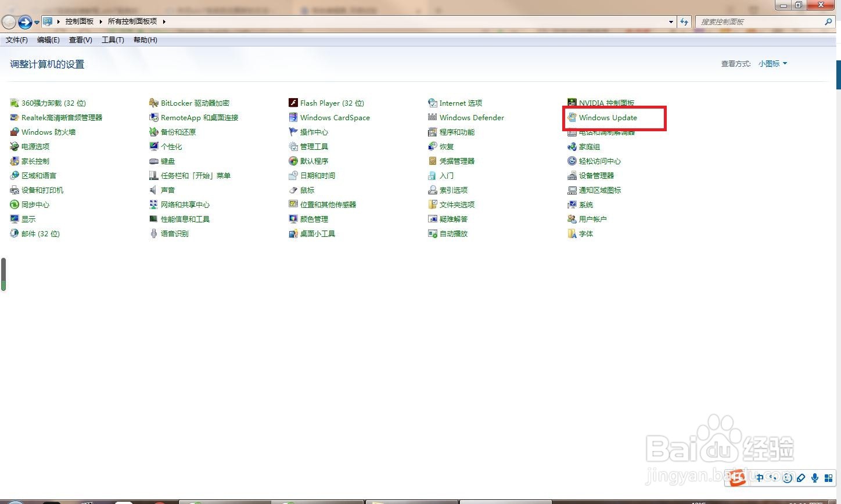The image size is (841, 504).
Task: Open the Windows Defender icon
Action: (x=433, y=117)
